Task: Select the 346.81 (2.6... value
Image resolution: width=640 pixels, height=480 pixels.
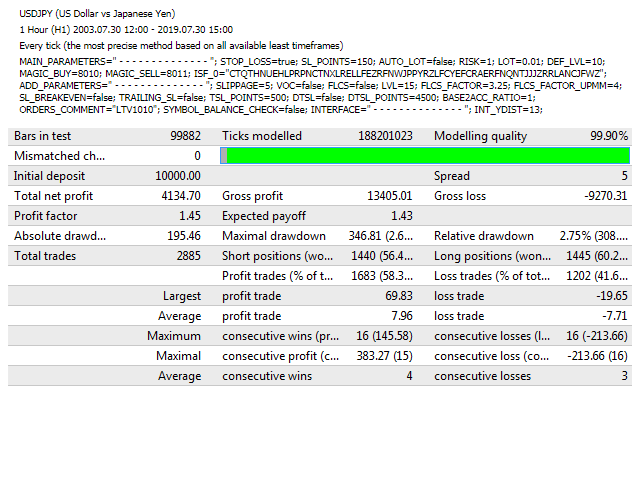Action: coord(381,236)
